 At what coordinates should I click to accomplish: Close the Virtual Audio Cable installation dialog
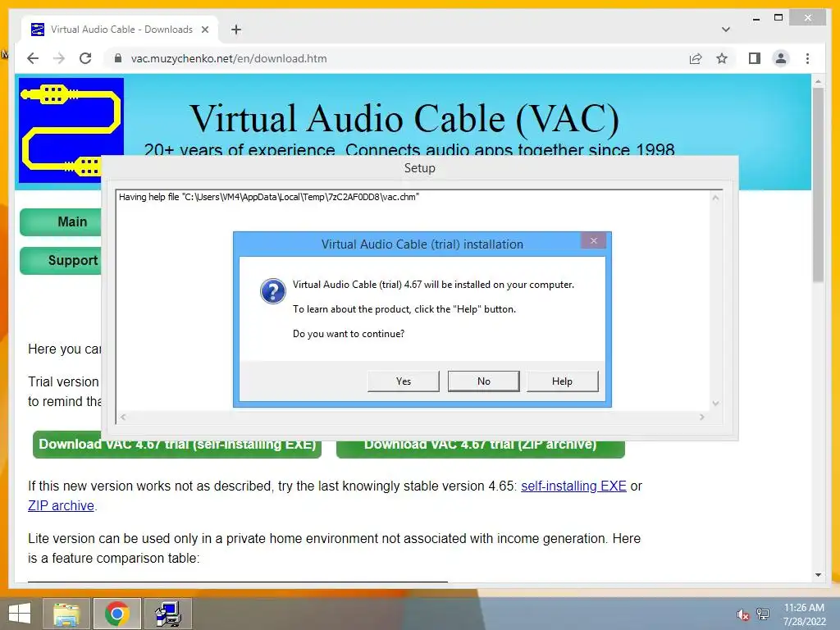point(594,240)
